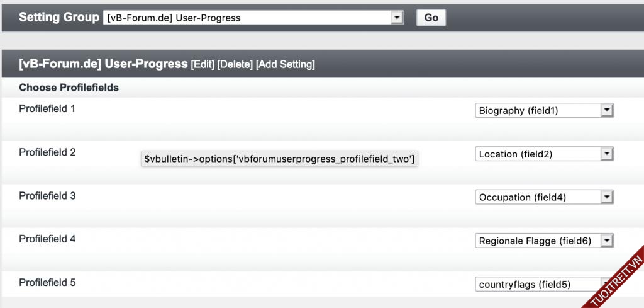Click the [vB-Forum.de] User-Progress section title

pyautogui.click(x=103, y=64)
